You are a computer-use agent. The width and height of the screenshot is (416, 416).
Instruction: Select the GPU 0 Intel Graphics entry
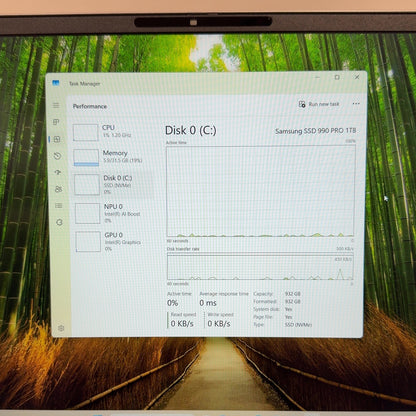(x=115, y=242)
